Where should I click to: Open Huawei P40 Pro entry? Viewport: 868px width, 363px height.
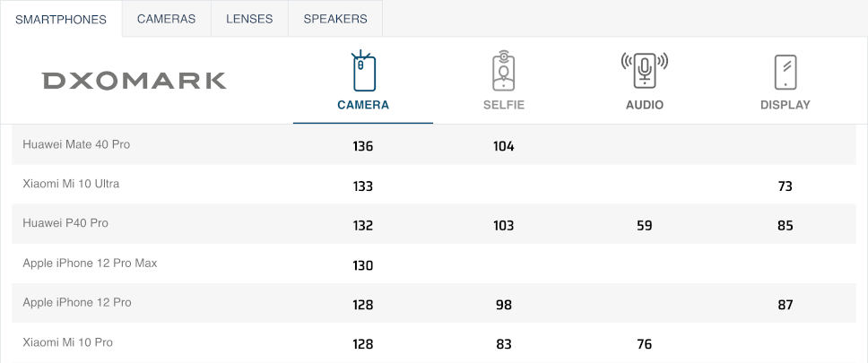tap(65, 223)
